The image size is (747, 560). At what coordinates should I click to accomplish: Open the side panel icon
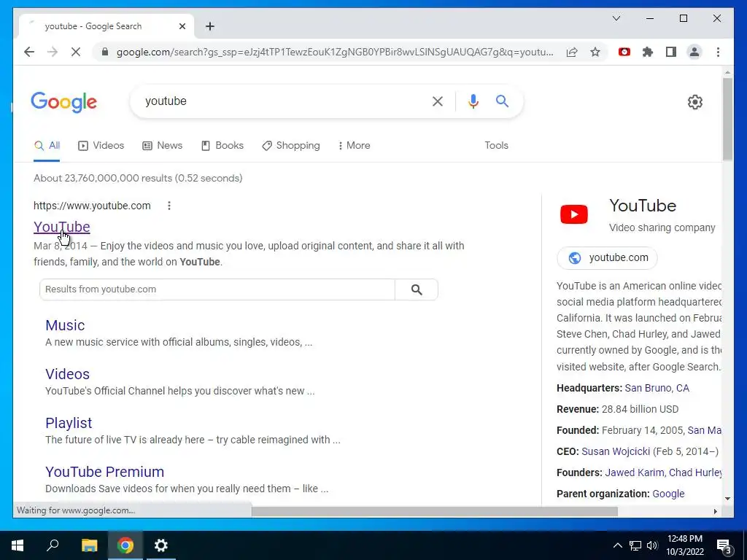click(671, 52)
